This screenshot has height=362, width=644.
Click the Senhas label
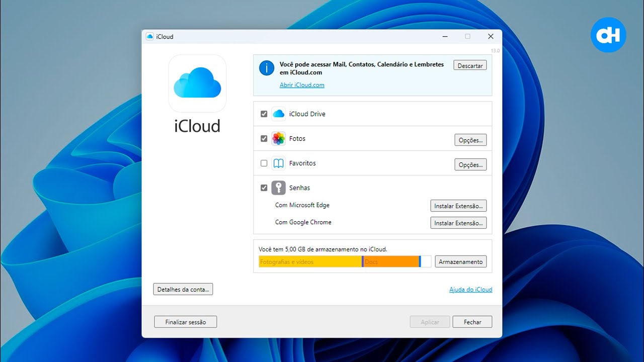299,188
